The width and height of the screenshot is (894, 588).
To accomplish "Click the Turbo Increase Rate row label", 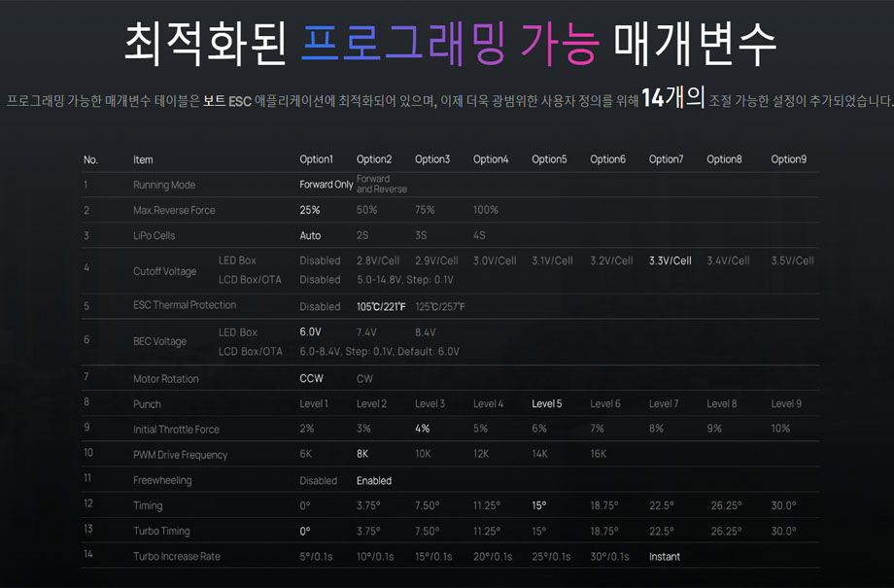I will click(176, 557).
